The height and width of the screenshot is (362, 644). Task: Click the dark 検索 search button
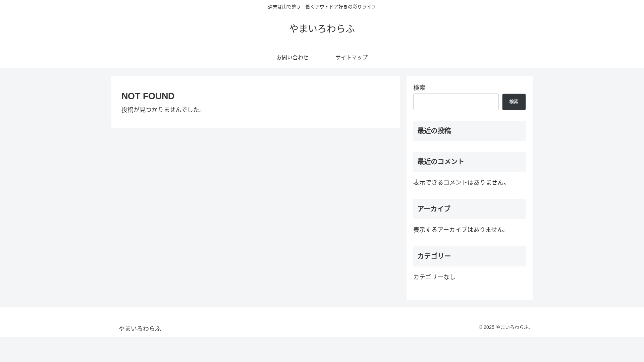click(x=514, y=102)
